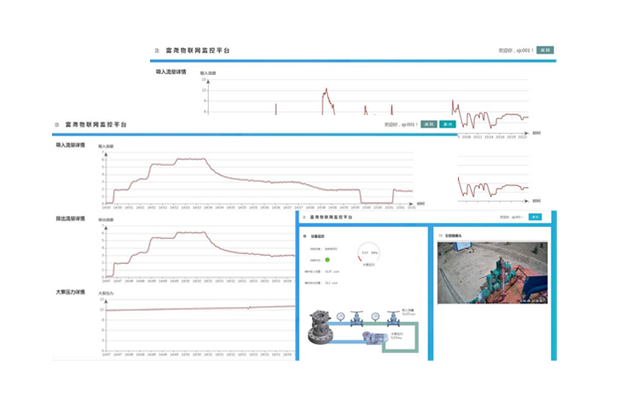
Task: Click the 吸入流量详情 heading in the rearmost window
Action: click(x=171, y=72)
